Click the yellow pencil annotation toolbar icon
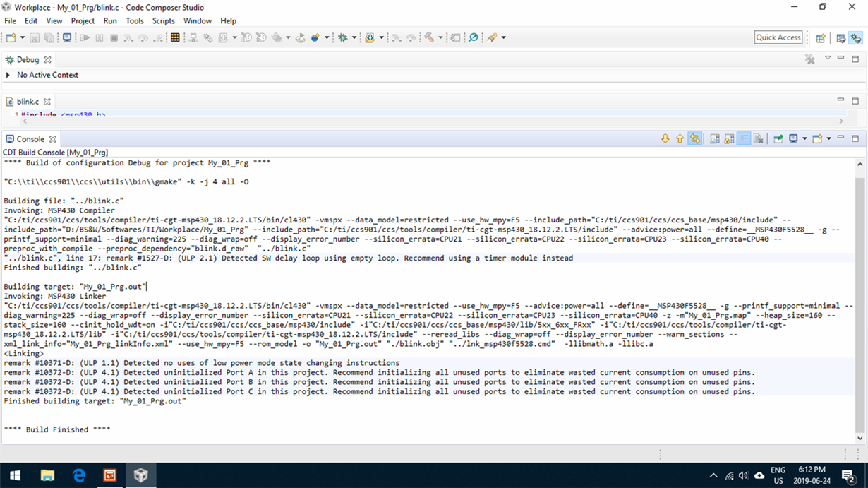 (x=492, y=37)
